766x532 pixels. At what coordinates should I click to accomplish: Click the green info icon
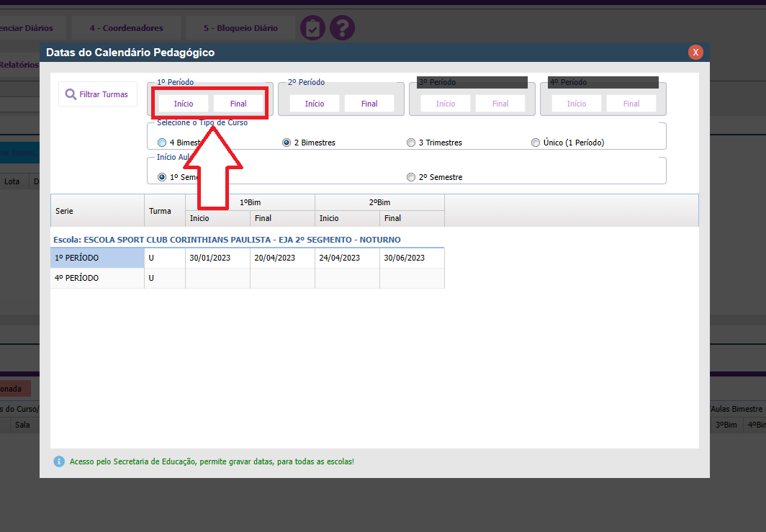(x=59, y=461)
